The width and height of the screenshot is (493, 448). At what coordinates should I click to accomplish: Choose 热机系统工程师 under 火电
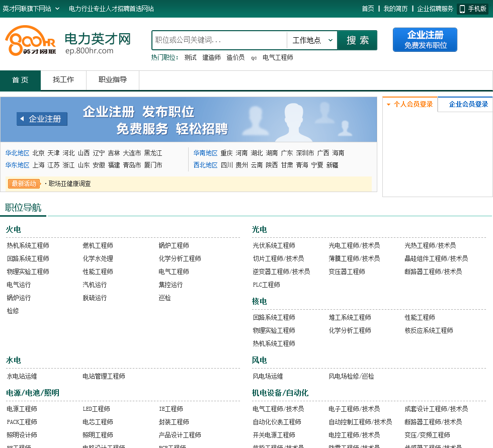[28, 245]
